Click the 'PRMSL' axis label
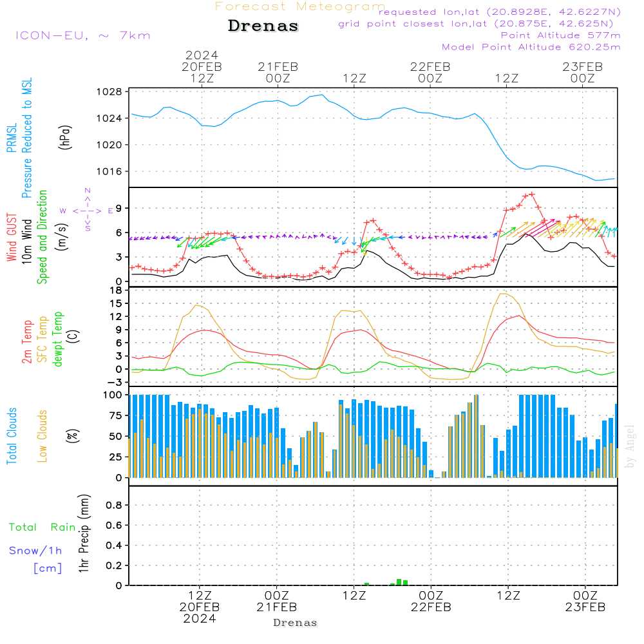This screenshot has height=644, width=644. point(12,138)
